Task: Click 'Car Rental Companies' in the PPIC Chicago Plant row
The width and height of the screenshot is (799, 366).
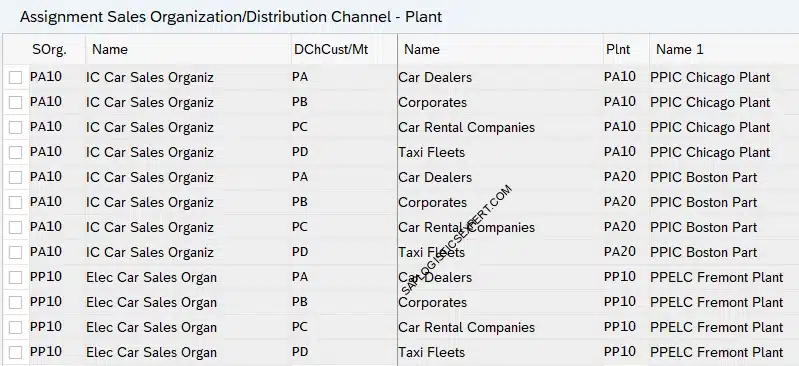Action: [x=467, y=127]
